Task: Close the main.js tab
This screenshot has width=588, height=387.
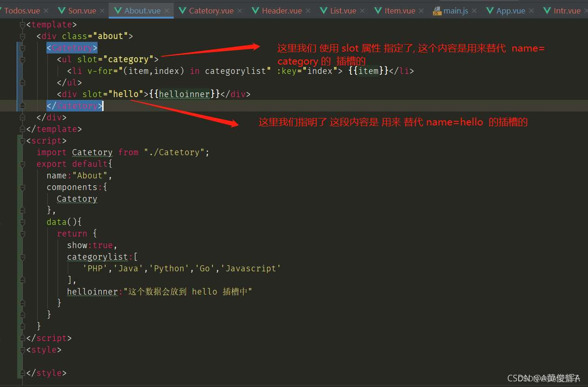Action: (x=474, y=11)
